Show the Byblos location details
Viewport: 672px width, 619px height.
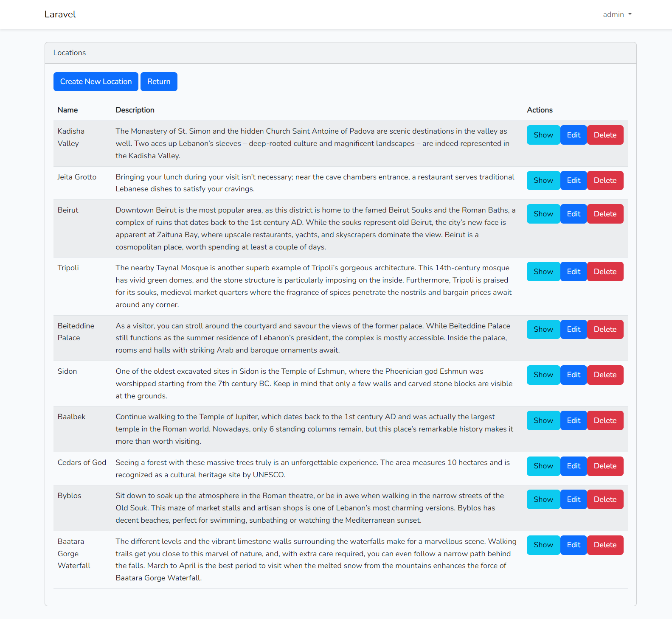[x=543, y=499]
